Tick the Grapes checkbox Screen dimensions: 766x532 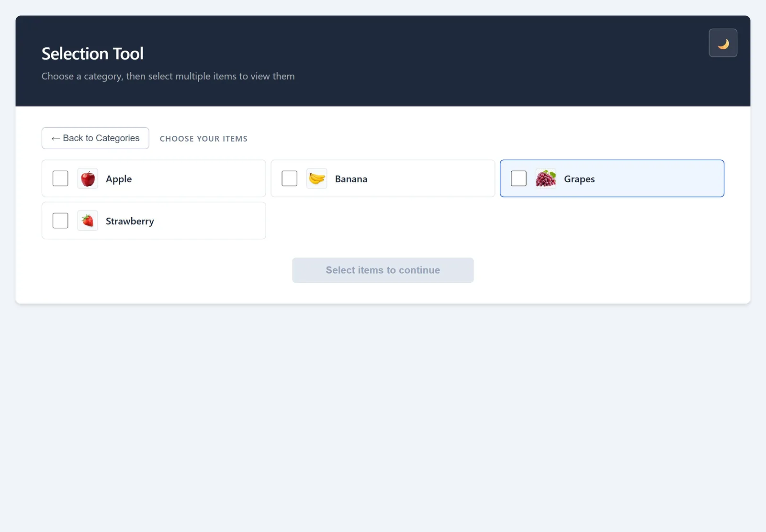click(x=518, y=178)
